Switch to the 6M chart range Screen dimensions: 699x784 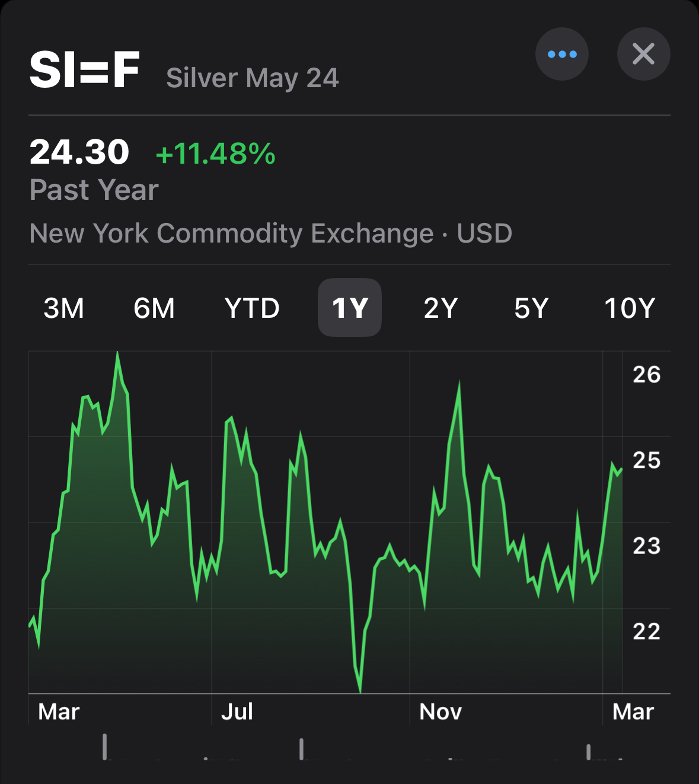click(x=154, y=308)
